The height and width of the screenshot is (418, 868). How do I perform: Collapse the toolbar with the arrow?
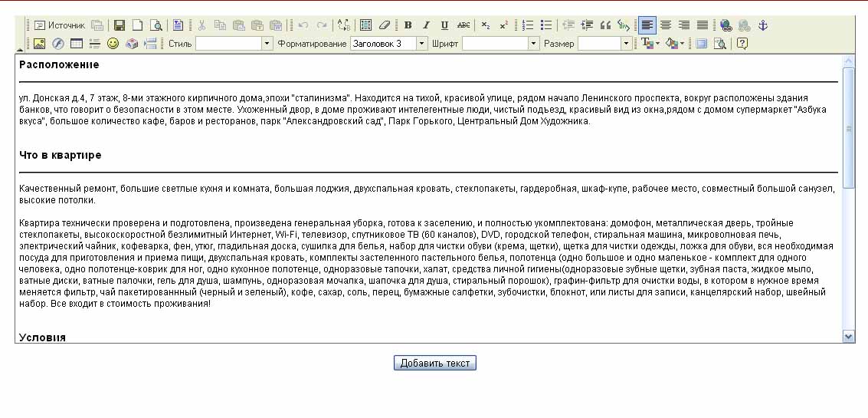20,49
